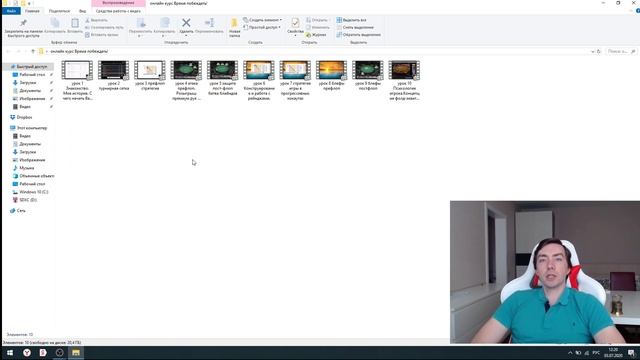Open the SDXC (D:) drive in sidebar

(x=28, y=200)
